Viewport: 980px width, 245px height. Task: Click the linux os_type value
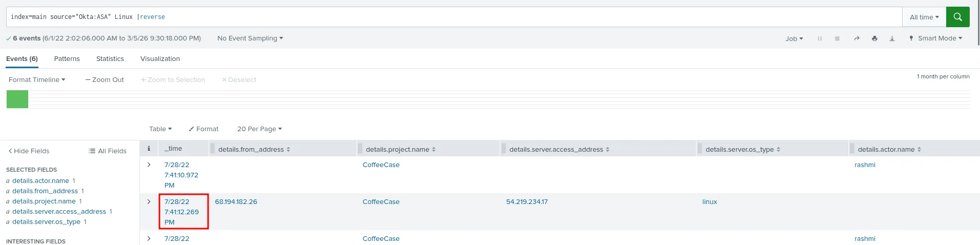710,201
